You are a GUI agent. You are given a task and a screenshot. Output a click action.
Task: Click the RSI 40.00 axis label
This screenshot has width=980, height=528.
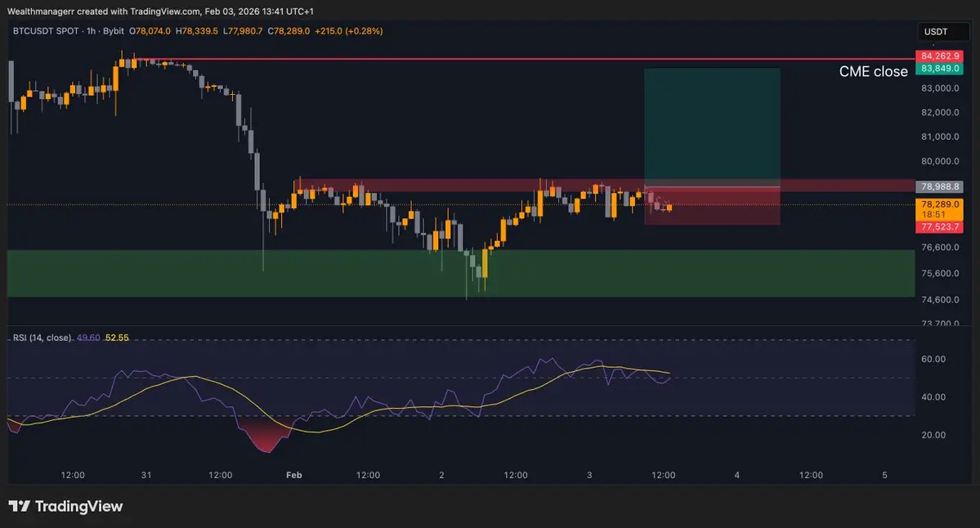933,396
